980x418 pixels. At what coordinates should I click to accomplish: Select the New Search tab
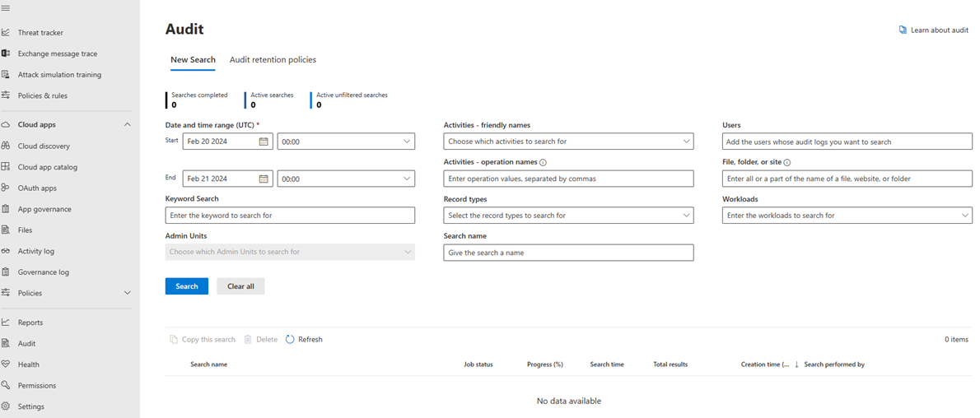(194, 60)
